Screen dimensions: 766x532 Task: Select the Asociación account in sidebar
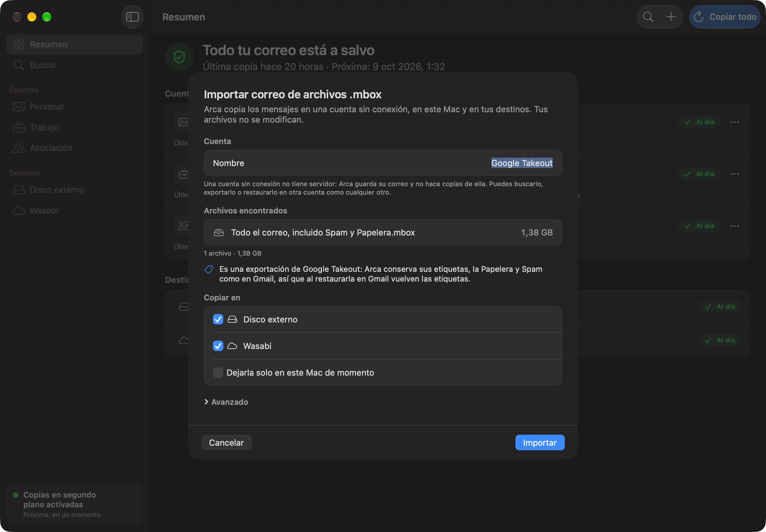pyautogui.click(x=75, y=148)
